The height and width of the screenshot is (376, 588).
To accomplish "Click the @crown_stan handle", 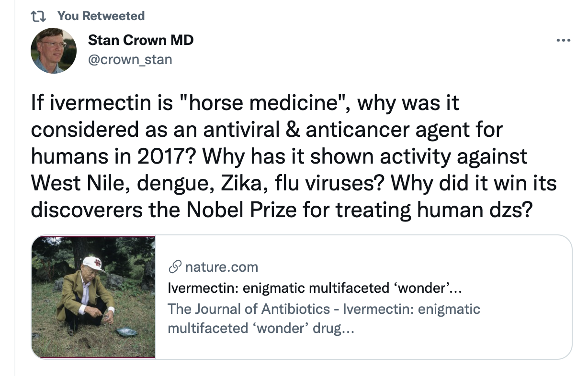I will pos(130,59).
